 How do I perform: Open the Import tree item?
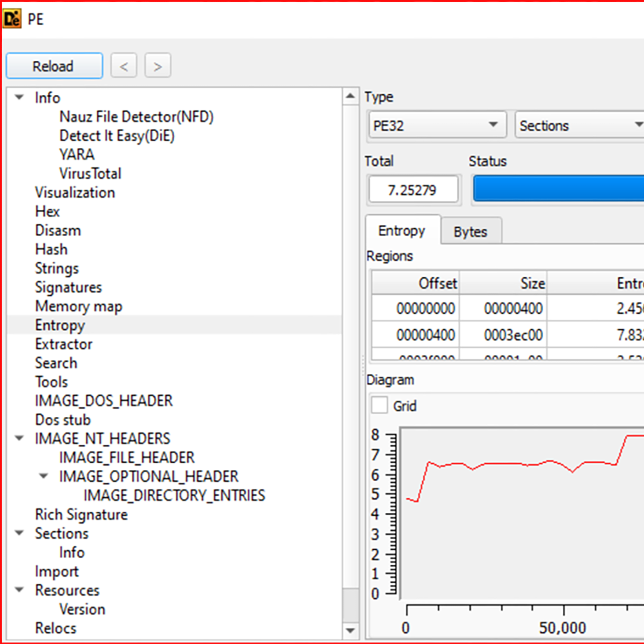click(x=57, y=572)
